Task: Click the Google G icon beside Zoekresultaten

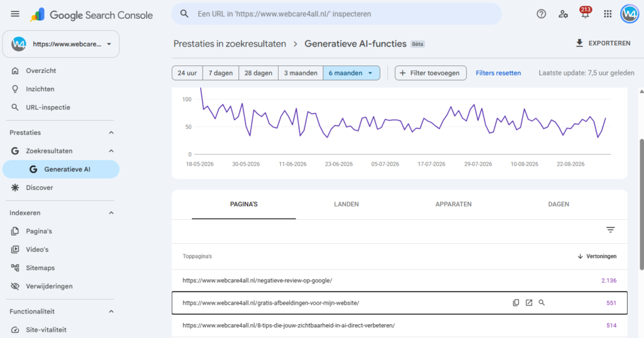Action: 15,151
